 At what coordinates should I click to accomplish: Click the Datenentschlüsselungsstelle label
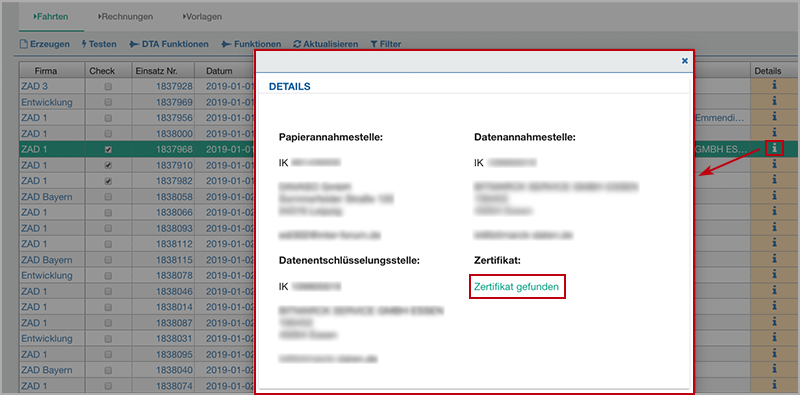(x=349, y=260)
